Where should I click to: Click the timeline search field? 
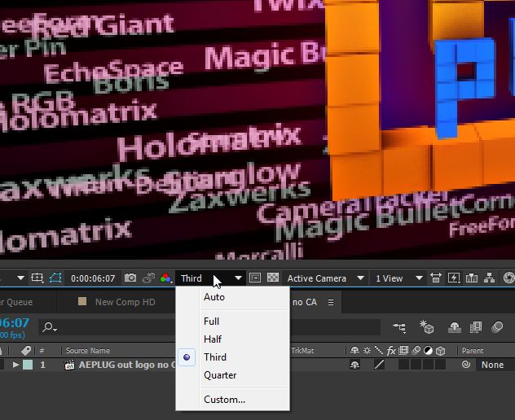[210, 327]
